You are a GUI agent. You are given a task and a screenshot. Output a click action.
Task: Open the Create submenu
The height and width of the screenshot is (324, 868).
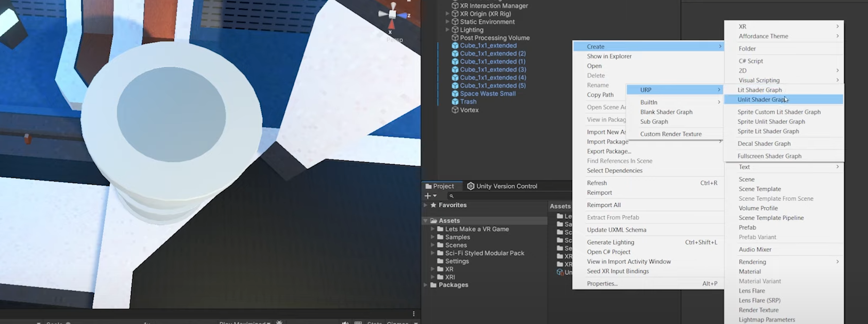[648, 46]
